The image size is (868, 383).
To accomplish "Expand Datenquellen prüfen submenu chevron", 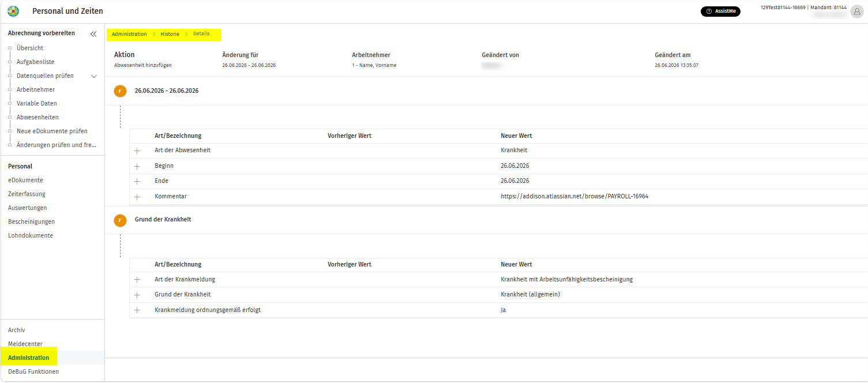I will 94,76.
